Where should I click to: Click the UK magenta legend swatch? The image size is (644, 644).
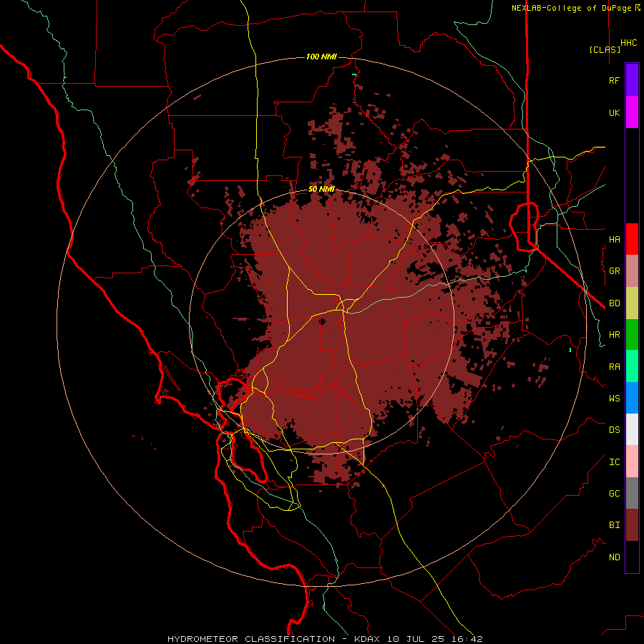[632, 112]
